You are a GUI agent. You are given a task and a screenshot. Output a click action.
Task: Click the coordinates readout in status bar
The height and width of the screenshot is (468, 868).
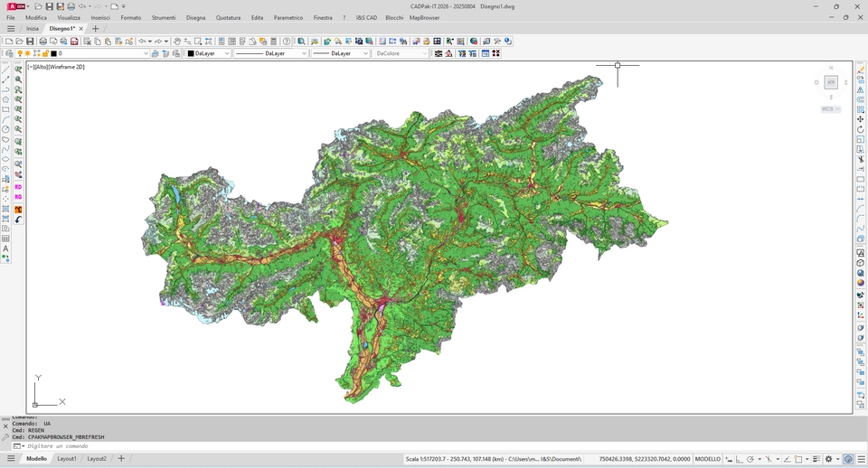point(645,459)
